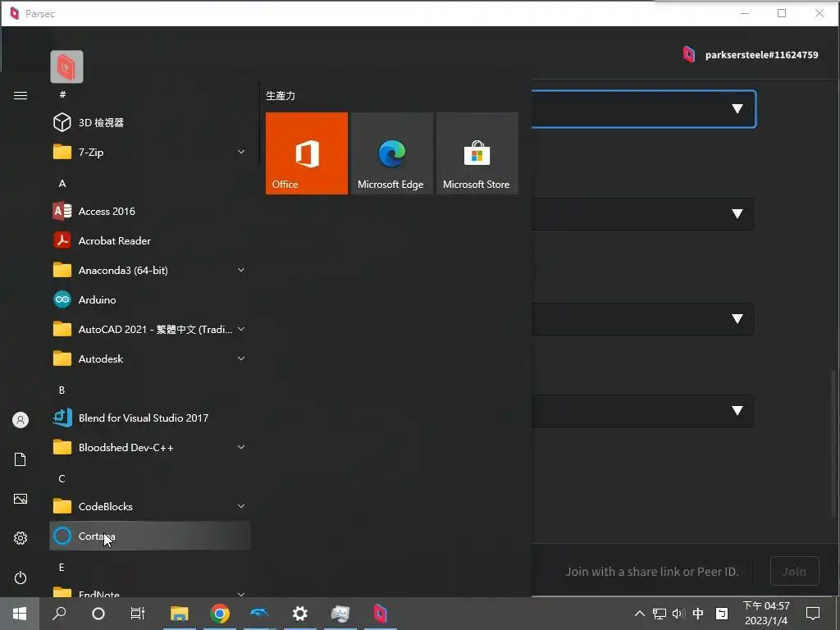
Task: Open the Microsoft Store tile
Action: 477,153
